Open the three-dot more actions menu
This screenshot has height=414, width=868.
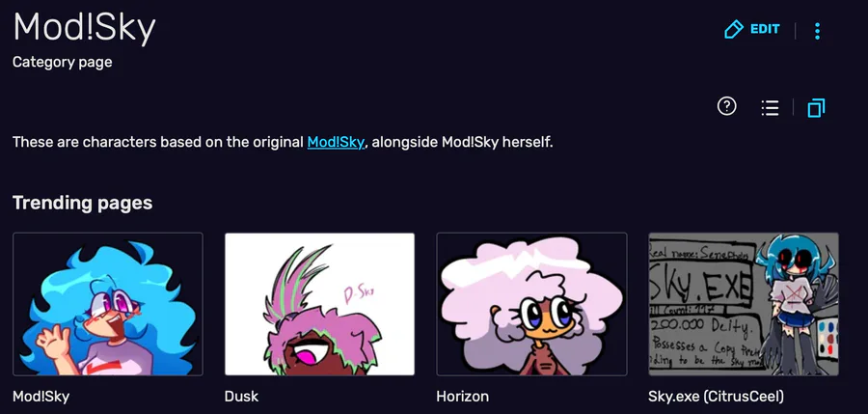(817, 31)
